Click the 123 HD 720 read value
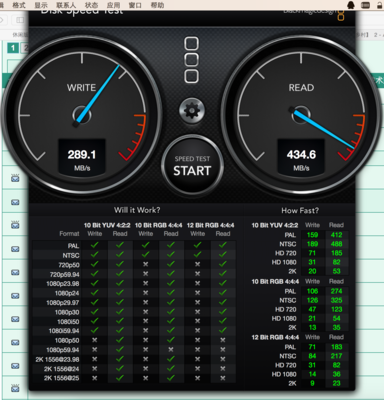This screenshot has height=400, width=384. click(x=337, y=309)
